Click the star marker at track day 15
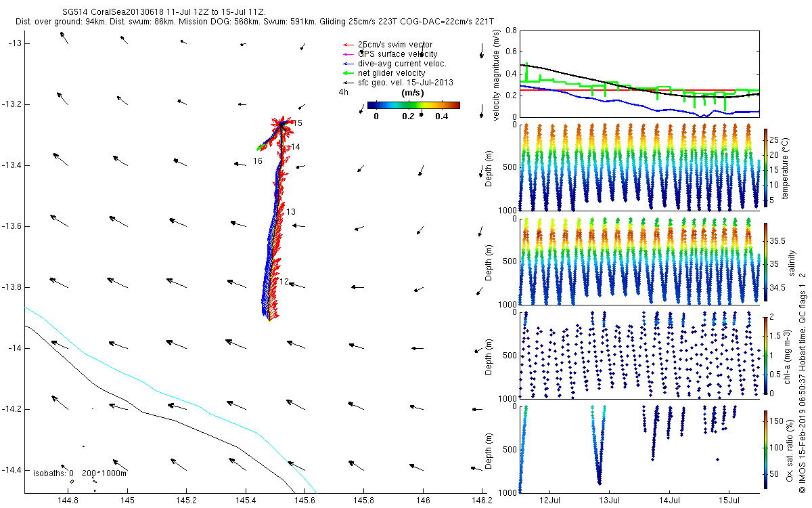This screenshot has width=812, height=508. coord(281,124)
